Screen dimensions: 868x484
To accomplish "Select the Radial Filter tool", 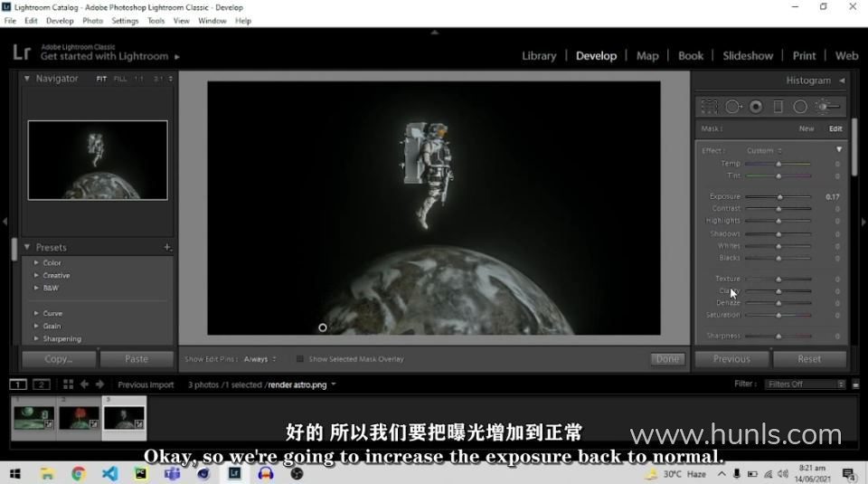I will coord(800,107).
